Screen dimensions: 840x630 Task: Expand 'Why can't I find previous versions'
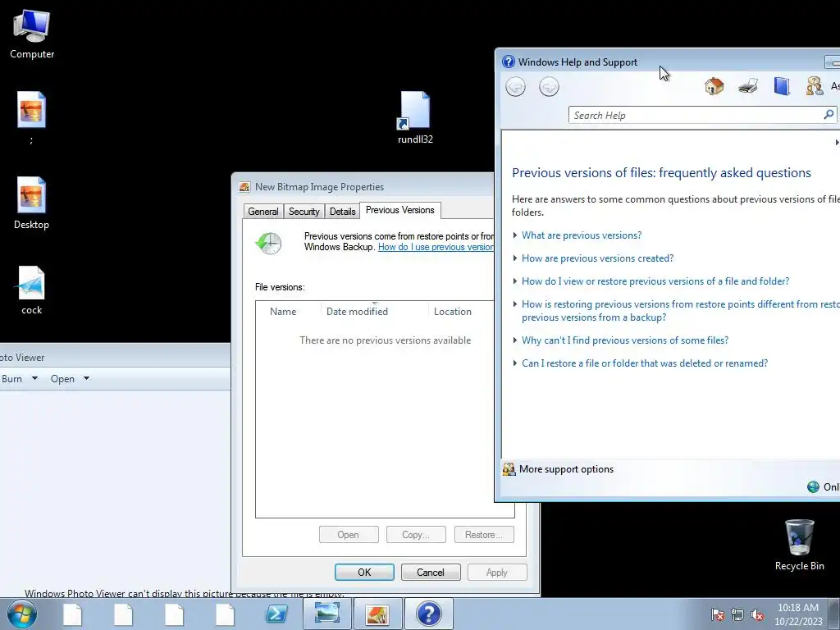pyautogui.click(x=624, y=340)
